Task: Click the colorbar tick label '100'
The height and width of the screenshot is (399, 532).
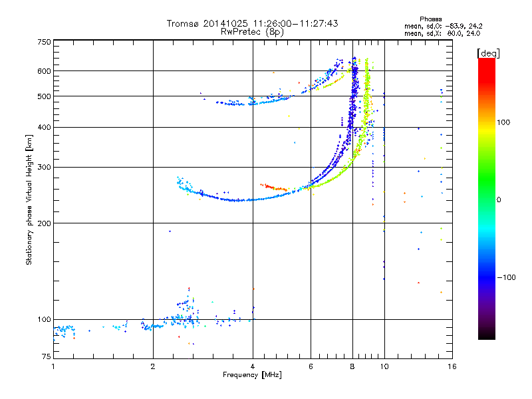Action: (x=503, y=122)
